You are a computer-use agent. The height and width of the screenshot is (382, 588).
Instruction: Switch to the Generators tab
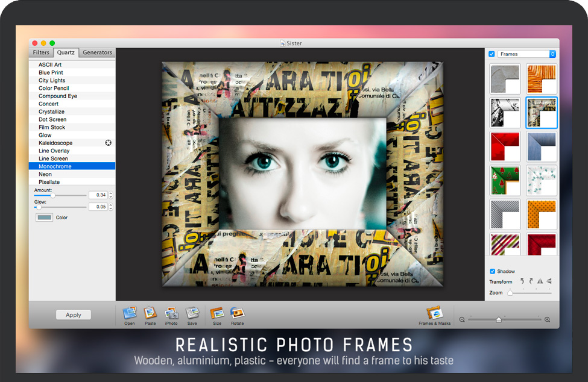coord(97,53)
